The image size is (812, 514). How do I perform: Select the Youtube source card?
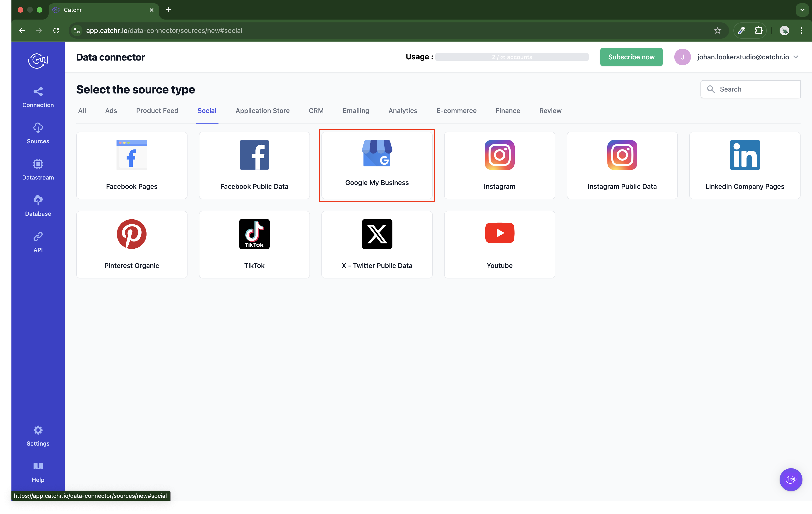[499, 245]
